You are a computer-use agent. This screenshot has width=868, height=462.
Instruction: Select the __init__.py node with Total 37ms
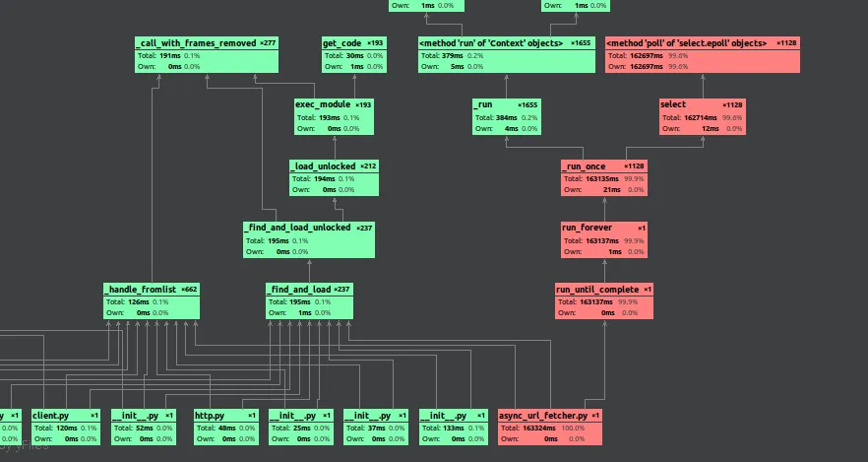click(x=376, y=428)
